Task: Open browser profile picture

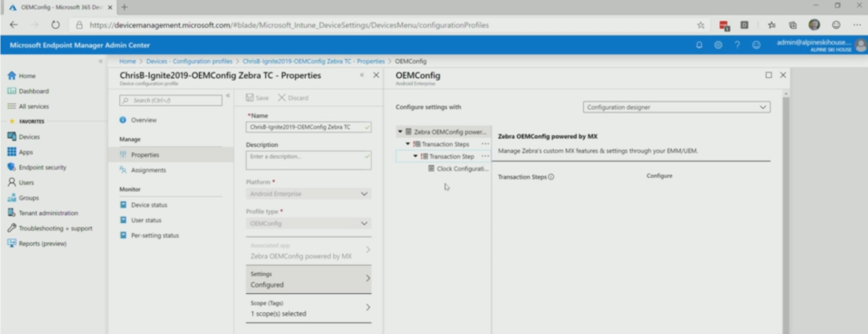Action: coord(814,25)
